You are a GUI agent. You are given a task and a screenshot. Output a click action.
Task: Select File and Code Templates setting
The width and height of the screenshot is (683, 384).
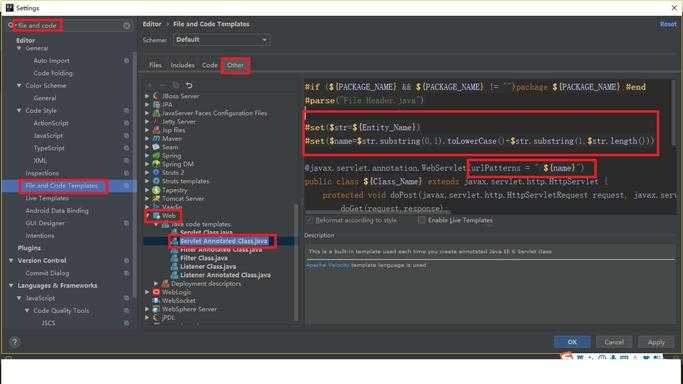[x=61, y=186]
